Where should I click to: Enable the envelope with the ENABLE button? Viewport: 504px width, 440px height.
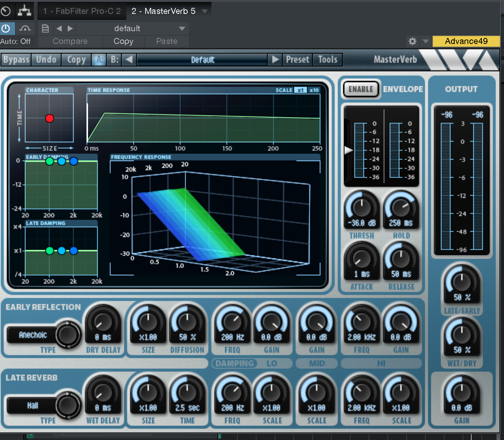(361, 89)
